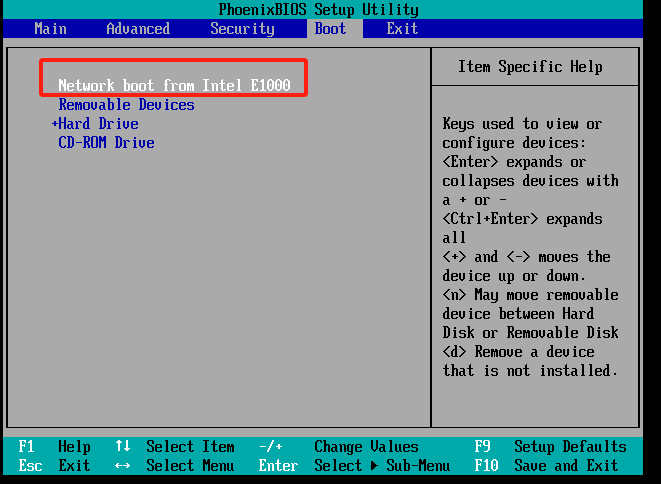
Task: Click the "<d> Remove a device" help line
Action: click(x=518, y=352)
